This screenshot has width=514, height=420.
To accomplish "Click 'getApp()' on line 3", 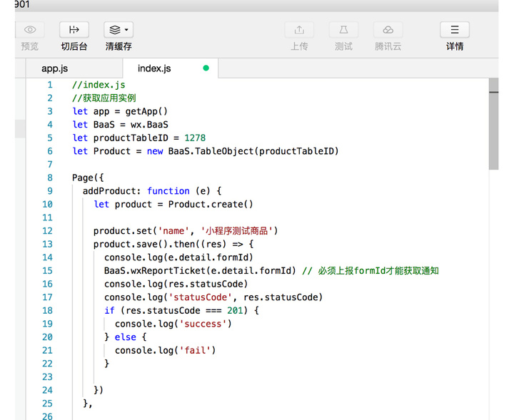I will 146,112.
